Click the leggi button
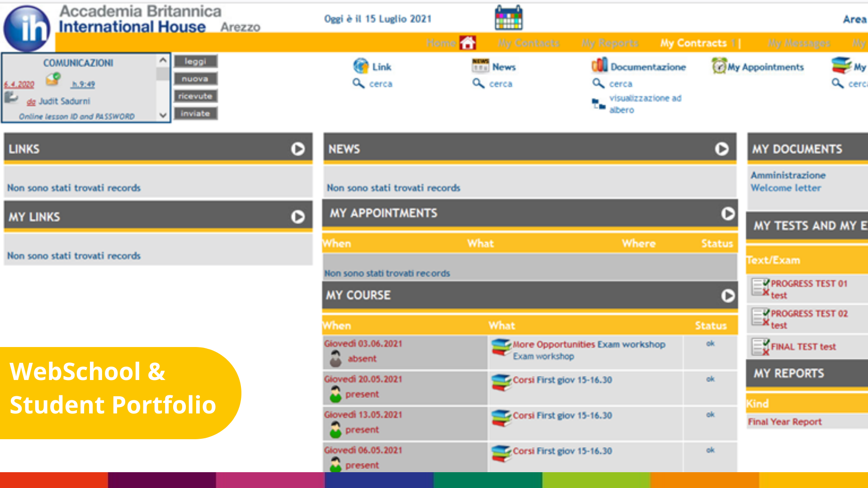Screen dimensions: 868x488 point(195,61)
